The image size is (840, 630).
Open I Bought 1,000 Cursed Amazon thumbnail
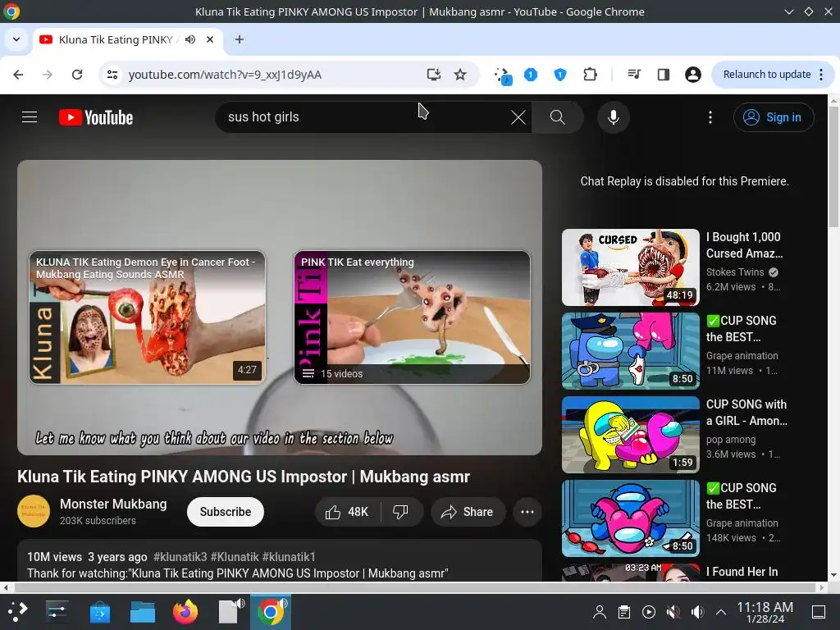[x=631, y=267]
